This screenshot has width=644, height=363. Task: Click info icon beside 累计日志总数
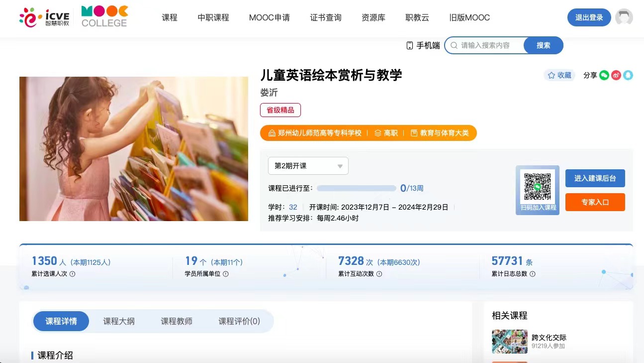pos(533,274)
